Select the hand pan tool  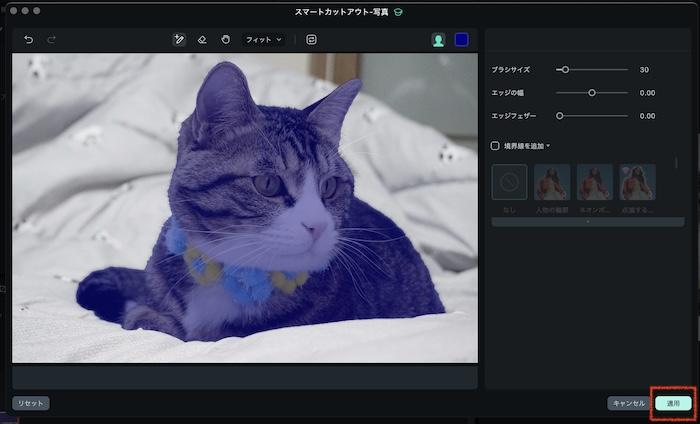pyautogui.click(x=226, y=40)
